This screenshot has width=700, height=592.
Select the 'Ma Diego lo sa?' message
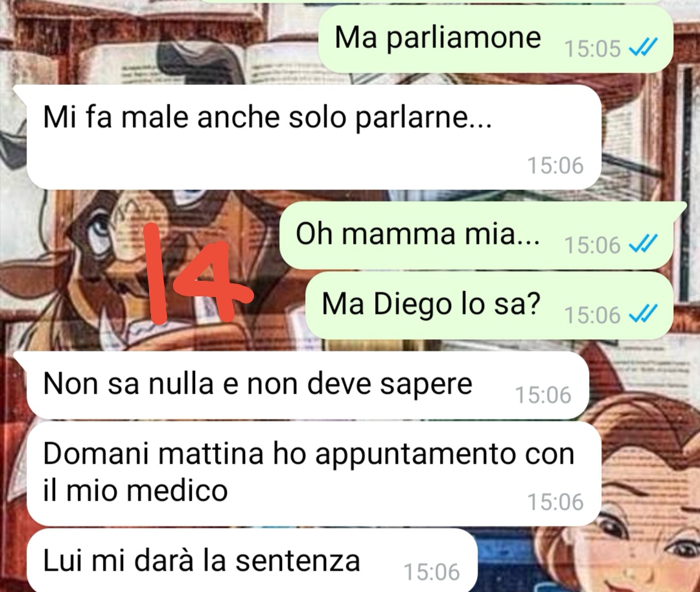point(489,305)
